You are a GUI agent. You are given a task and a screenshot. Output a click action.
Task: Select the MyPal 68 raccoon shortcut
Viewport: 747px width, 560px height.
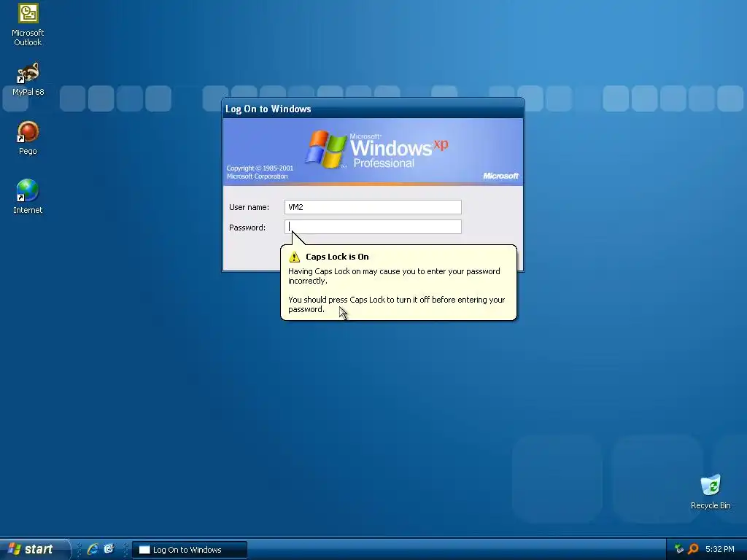pos(28,79)
